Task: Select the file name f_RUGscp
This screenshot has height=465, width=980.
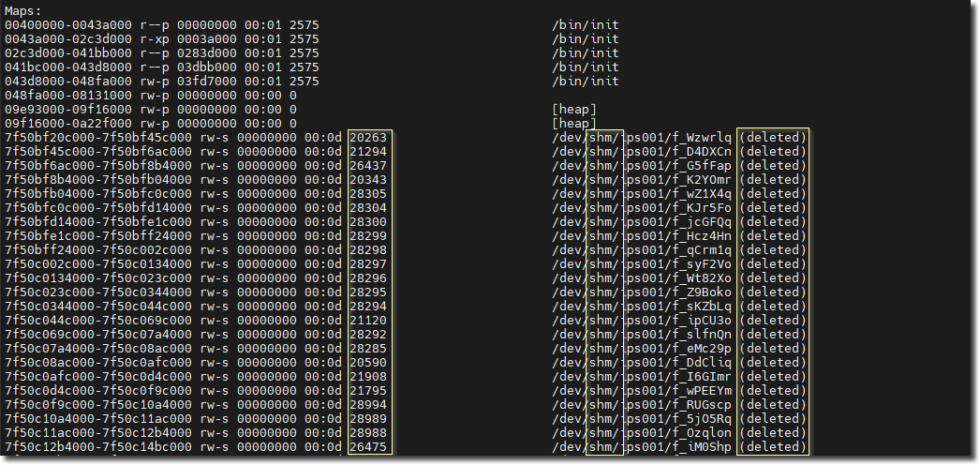Action: pyautogui.click(x=702, y=405)
